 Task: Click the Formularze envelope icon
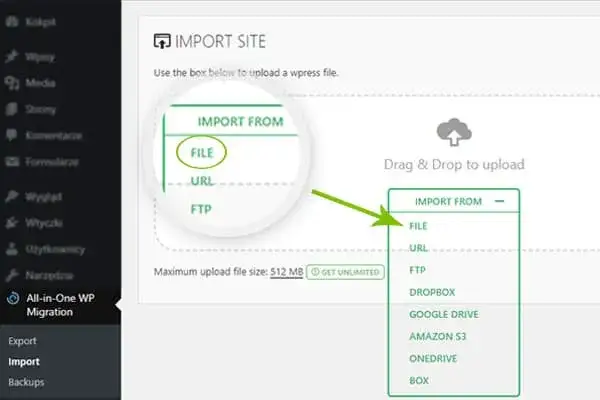12,162
